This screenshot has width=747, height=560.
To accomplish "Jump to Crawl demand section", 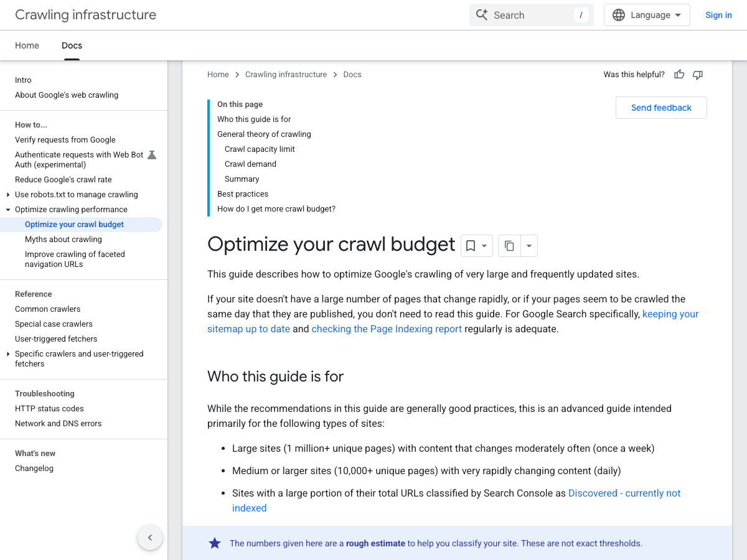I will [x=250, y=164].
